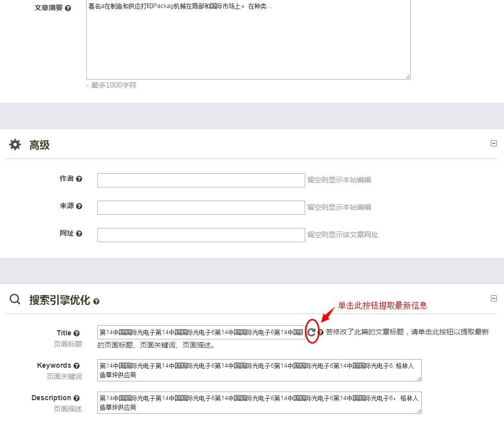Click into the 网址 input field
The height and width of the screenshot is (425, 504).
coord(201,235)
